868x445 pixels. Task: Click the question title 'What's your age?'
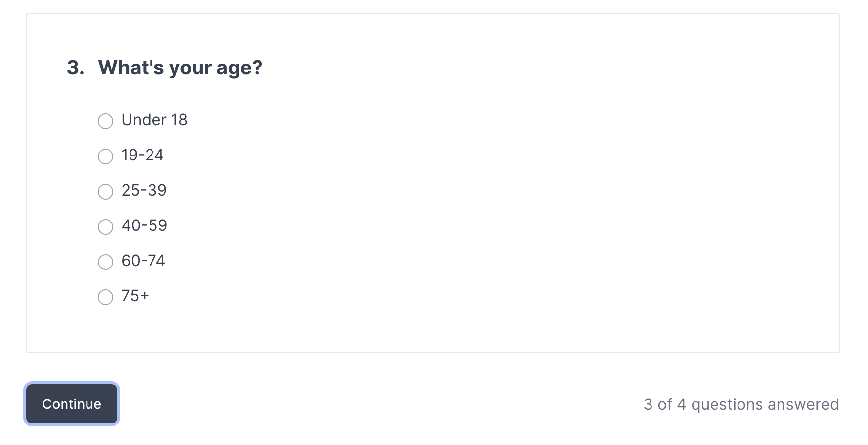[x=179, y=67]
